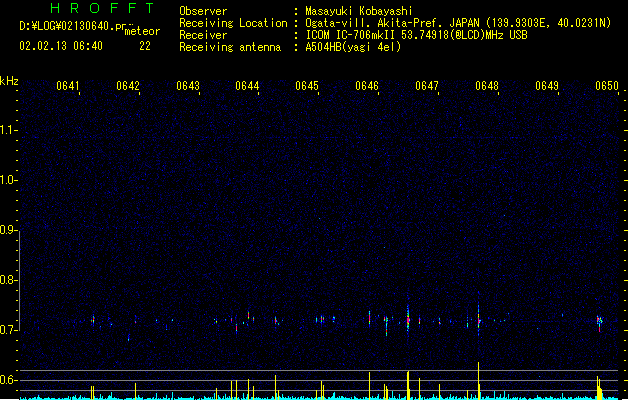Click the 'meteor' label

[142, 31]
